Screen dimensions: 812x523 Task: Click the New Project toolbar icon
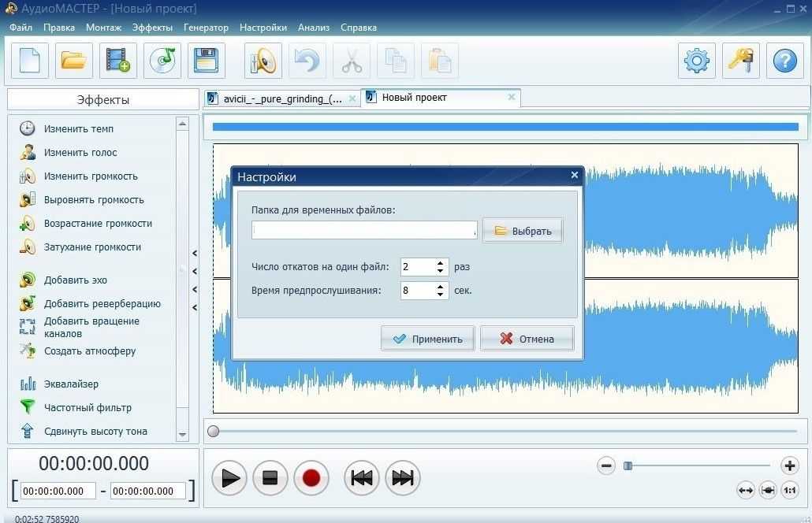[x=30, y=61]
